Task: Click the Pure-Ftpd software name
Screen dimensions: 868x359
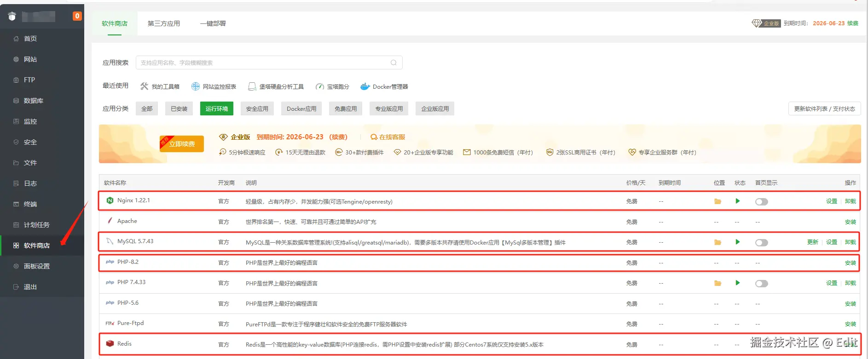Action: [130, 323]
